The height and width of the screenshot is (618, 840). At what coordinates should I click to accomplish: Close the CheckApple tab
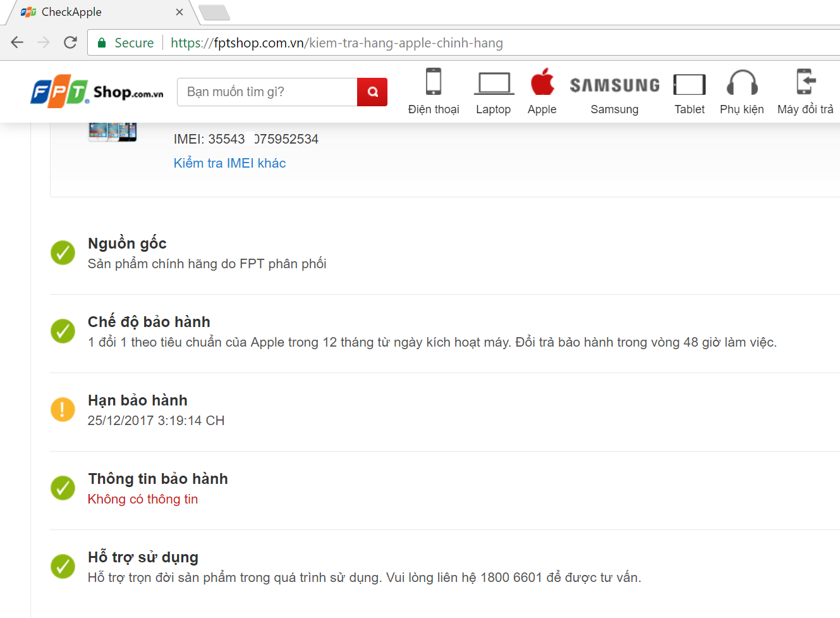point(180,12)
